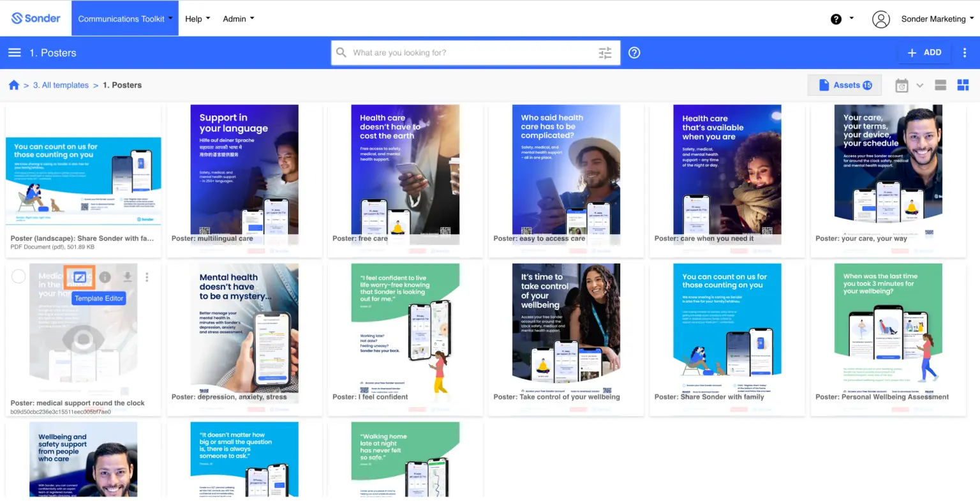The height and width of the screenshot is (501, 980).
Task: Click the search help question icon
Action: pos(634,52)
